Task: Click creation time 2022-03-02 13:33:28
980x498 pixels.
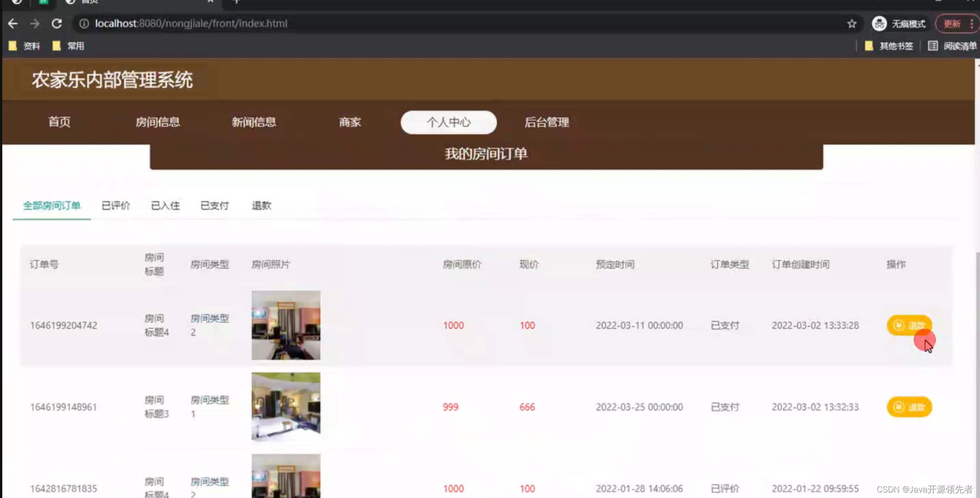Action: (x=815, y=325)
